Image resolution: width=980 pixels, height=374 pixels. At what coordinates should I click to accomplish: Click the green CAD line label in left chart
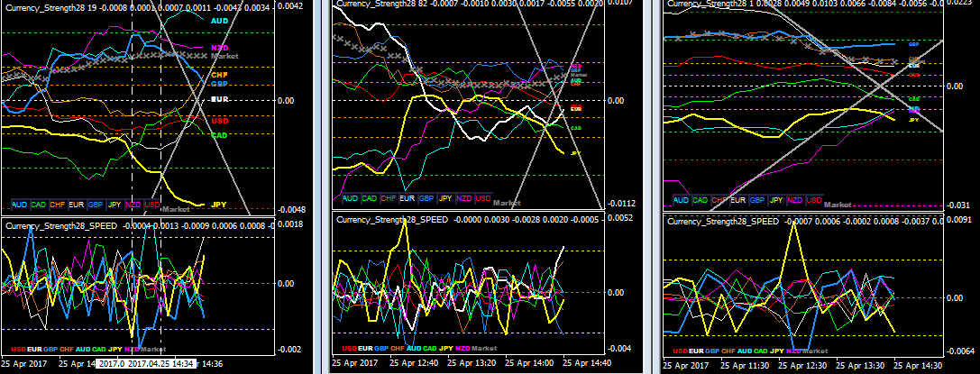219,135
